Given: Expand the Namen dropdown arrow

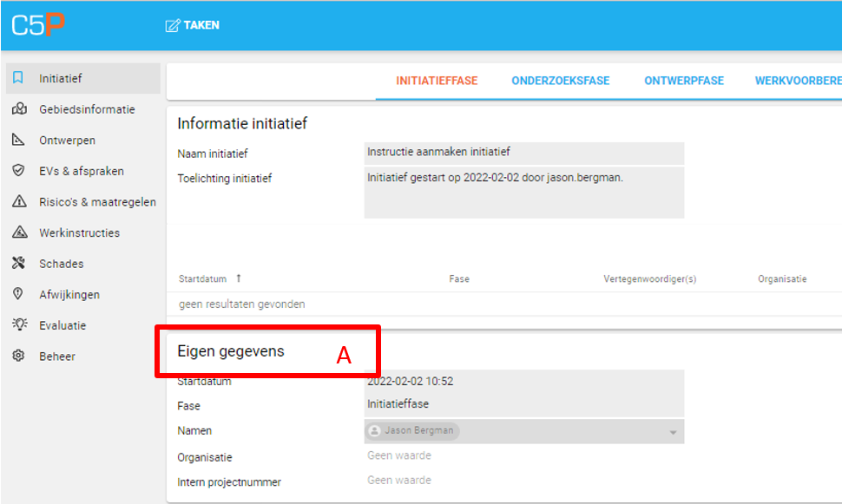Looking at the screenshot, I should tap(672, 432).
